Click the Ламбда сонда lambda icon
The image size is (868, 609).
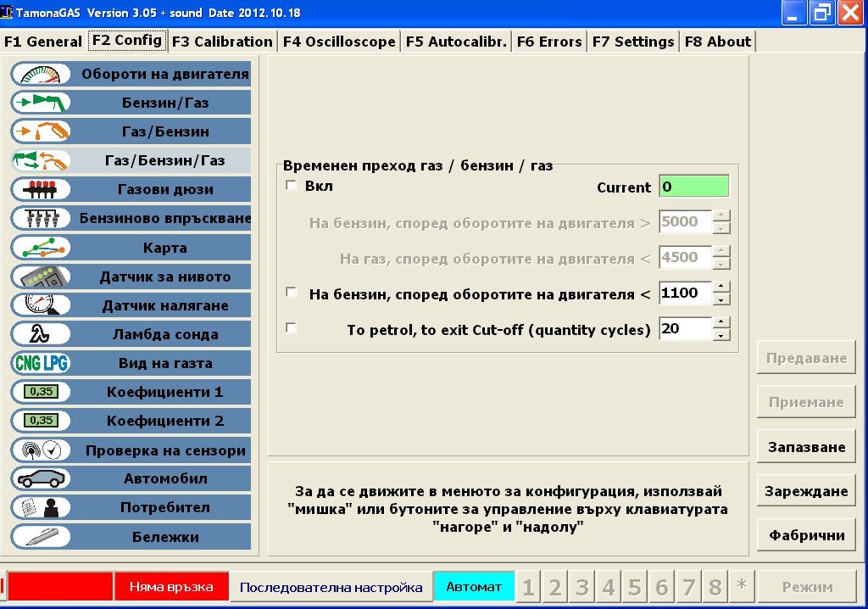41,334
